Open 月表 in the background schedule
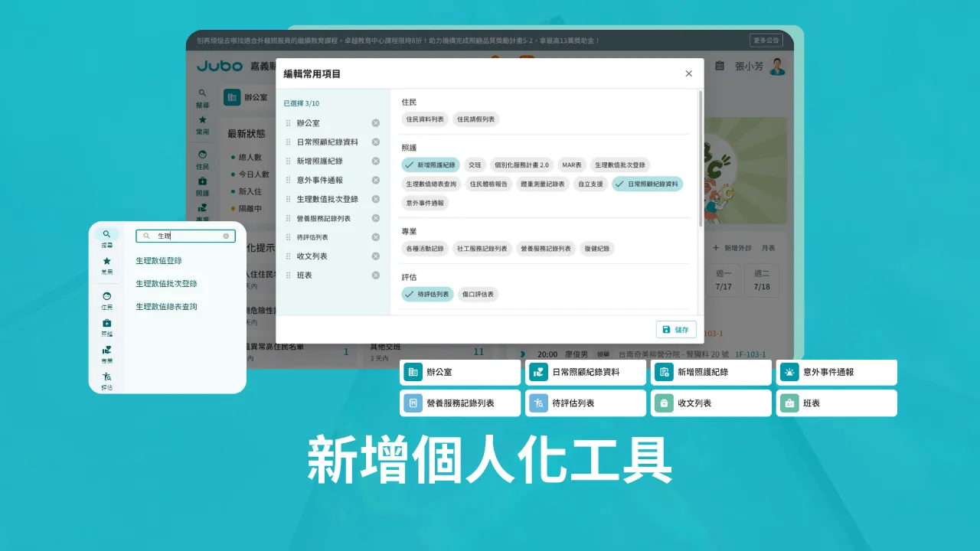Viewport: 980px width, 551px height. click(769, 248)
